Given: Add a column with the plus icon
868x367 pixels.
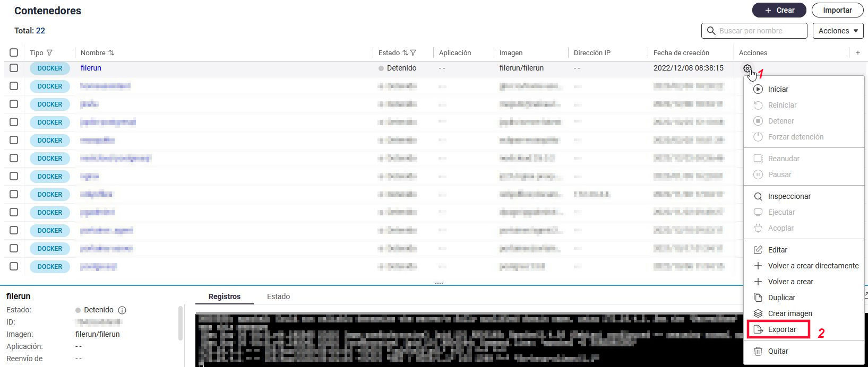Looking at the screenshot, I should 857,53.
